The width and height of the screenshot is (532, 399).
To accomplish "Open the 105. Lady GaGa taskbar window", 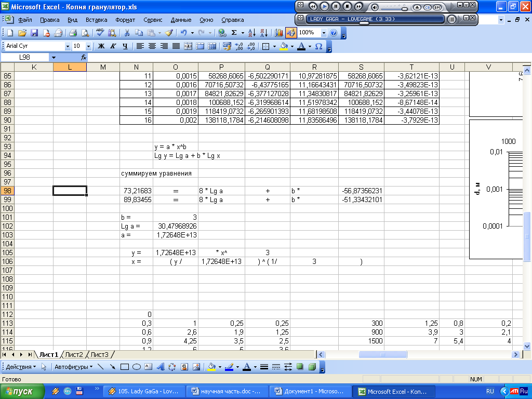I will point(144,392).
